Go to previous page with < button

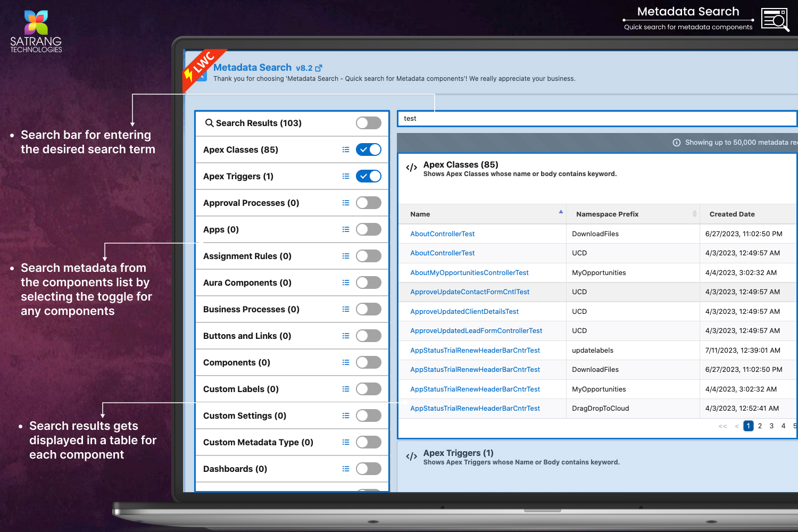pyautogui.click(x=737, y=426)
